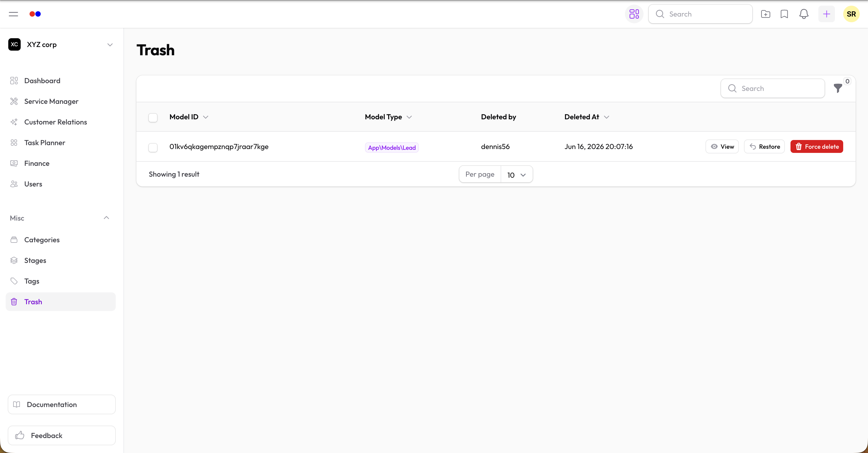
Task: Click the Tags label icon
Action: tap(14, 281)
